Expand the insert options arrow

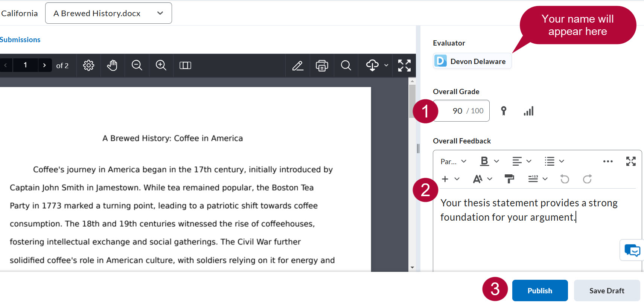[x=457, y=179]
